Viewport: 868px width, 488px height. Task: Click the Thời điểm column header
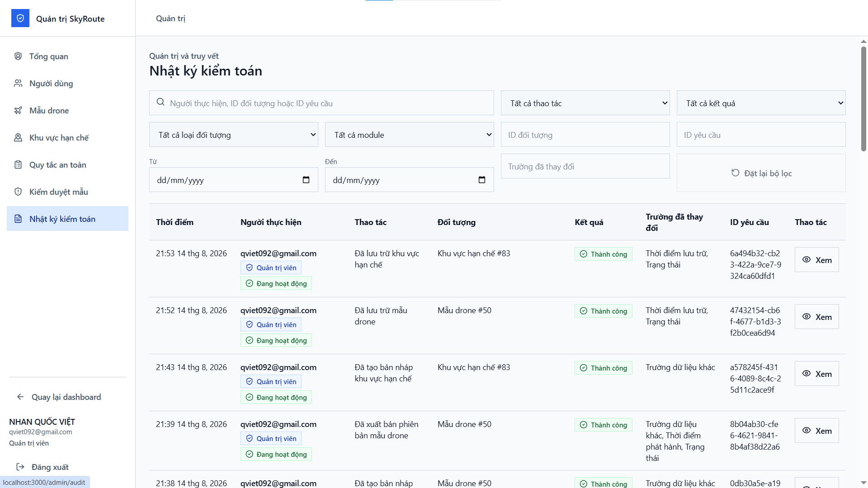click(x=175, y=222)
